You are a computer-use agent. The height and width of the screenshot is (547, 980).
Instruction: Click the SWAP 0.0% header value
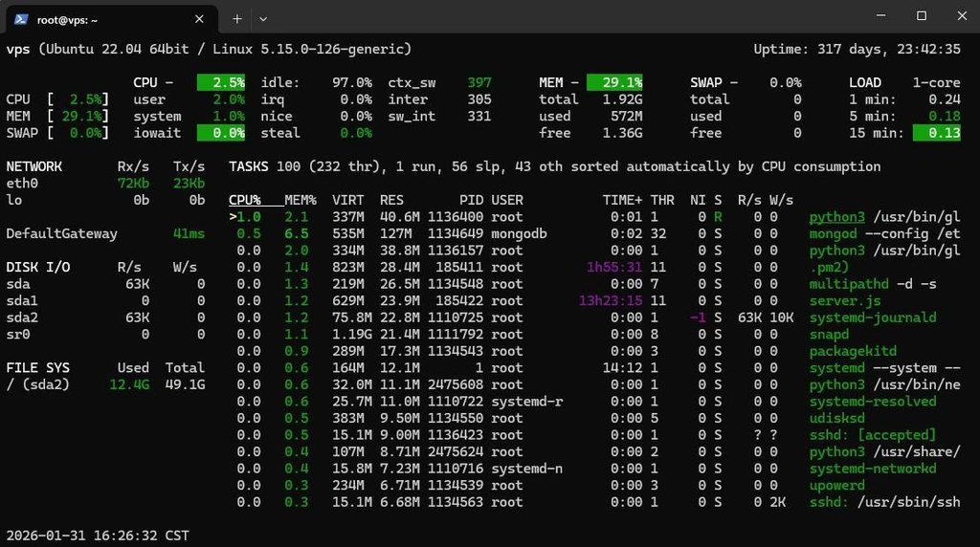785,82
